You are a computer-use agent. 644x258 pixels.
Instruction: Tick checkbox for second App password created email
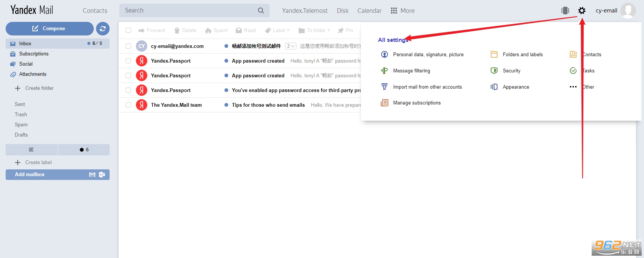click(128, 75)
